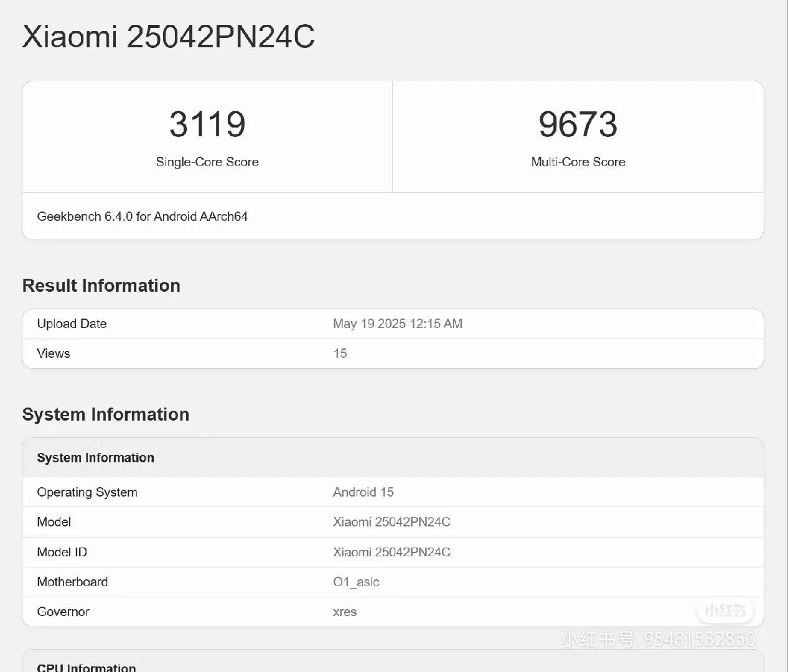Click the Upload Date label
The height and width of the screenshot is (672, 788).
tap(72, 324)
